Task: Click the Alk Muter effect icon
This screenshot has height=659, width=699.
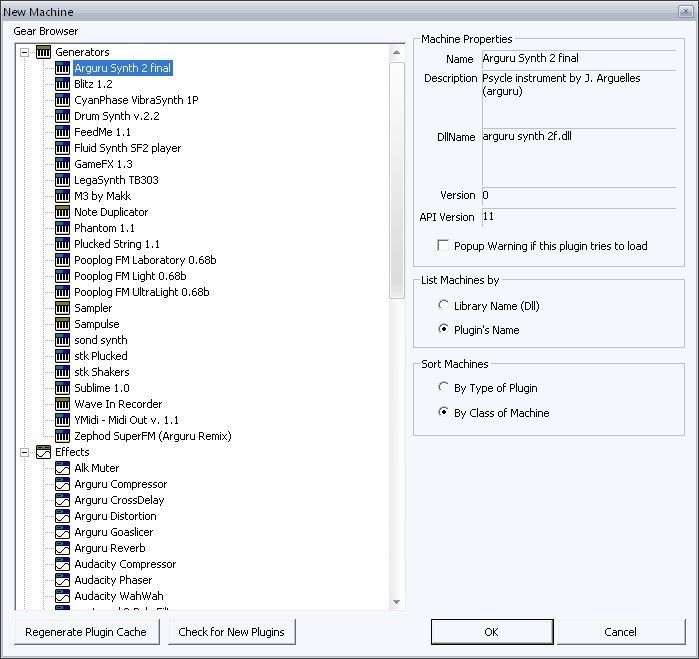Action: point(62,468)
